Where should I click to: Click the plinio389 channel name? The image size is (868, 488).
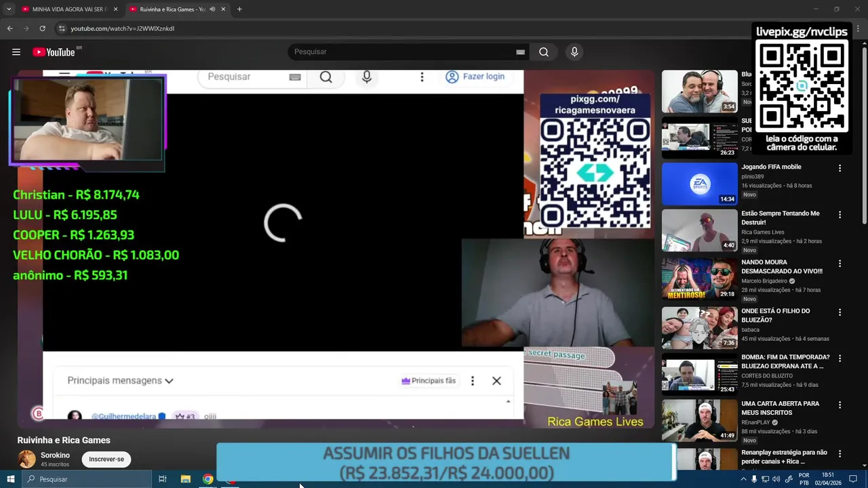753,177
